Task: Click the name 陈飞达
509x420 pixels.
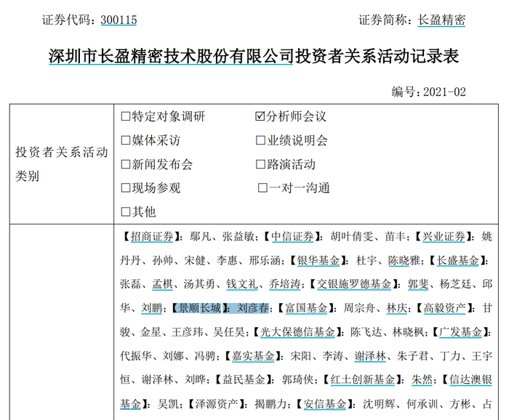Action: point(366,332)
